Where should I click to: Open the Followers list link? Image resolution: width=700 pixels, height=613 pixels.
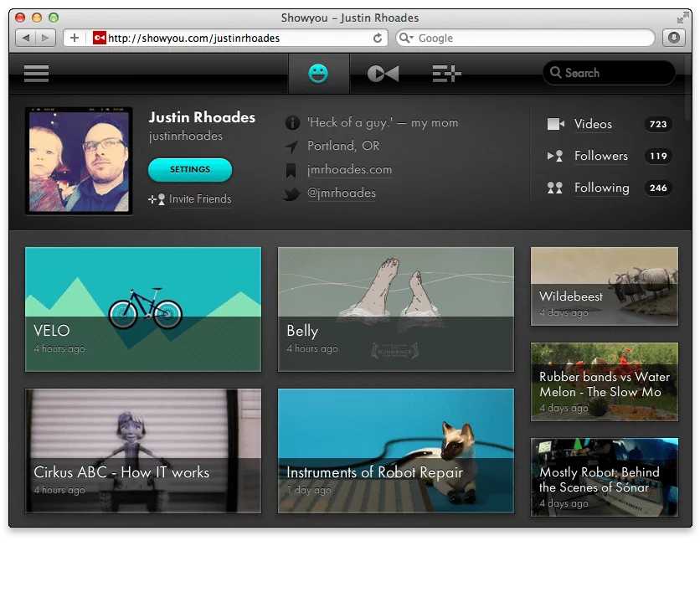601,156
